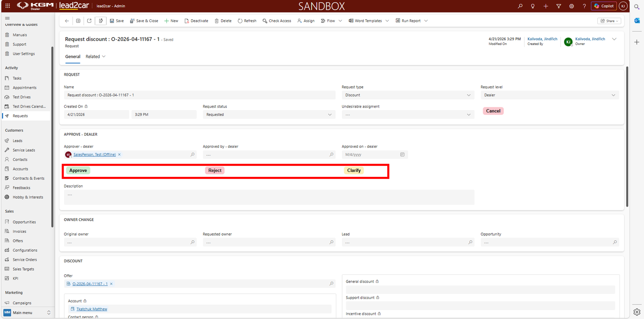Collapse the hamburger site map menu
Viewport: 644px width, 319px height.
(x=7, y=18)
